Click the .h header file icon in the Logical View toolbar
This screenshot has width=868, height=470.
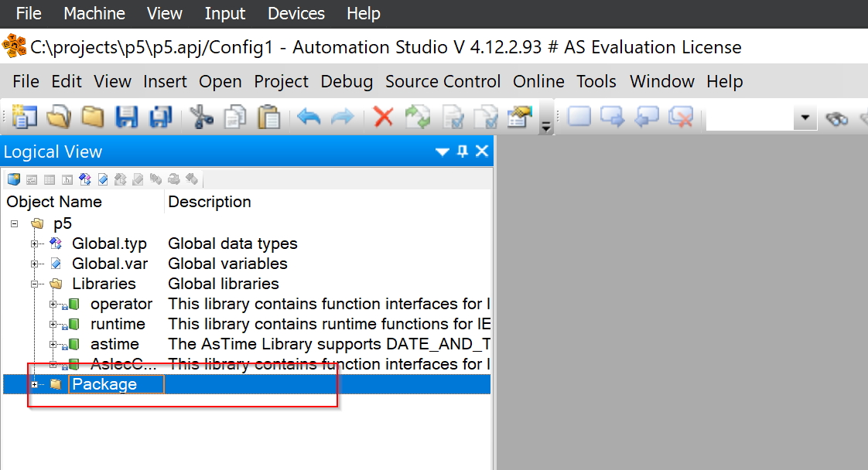(x=67, y=179)
